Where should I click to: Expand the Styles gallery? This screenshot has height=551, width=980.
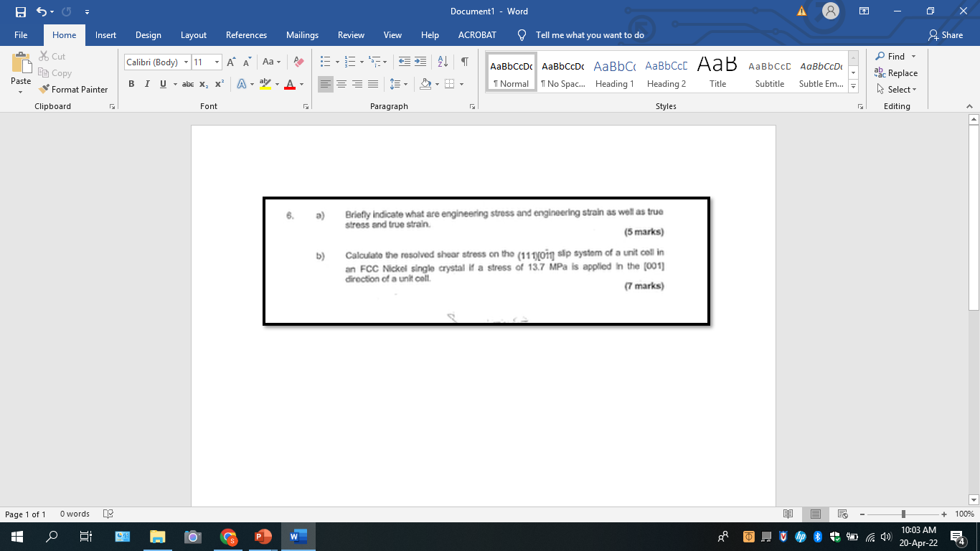[x=852, y=86]
